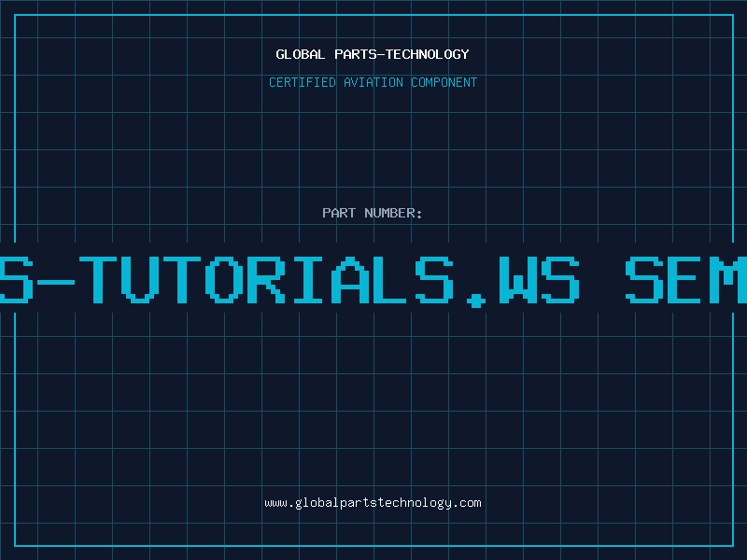
Task: Click the large partial S at banner start
Action: click(13, 278)
